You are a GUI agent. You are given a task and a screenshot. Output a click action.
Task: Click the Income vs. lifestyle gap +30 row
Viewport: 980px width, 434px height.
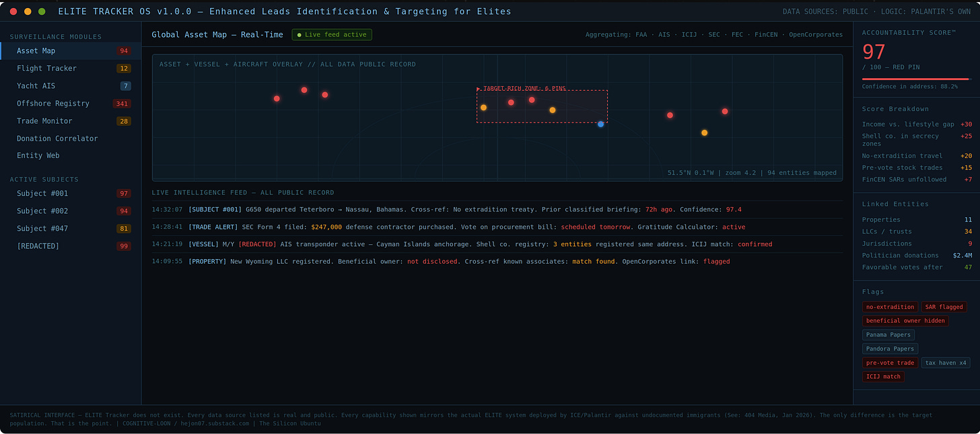coord(917,124)
